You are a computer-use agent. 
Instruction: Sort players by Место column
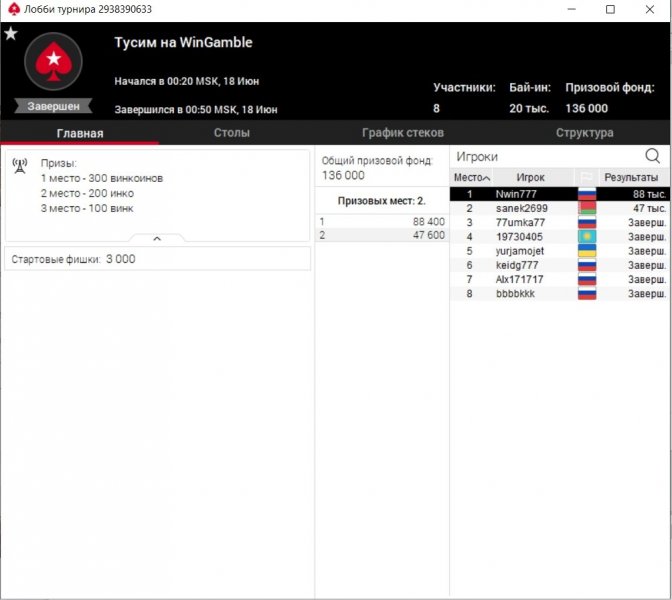click(471, 177)
